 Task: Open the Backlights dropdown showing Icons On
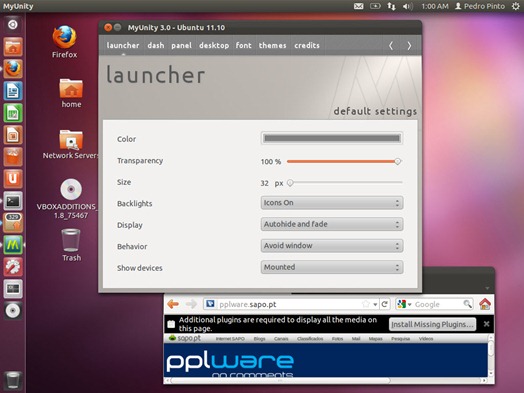[x=332, y=203]
